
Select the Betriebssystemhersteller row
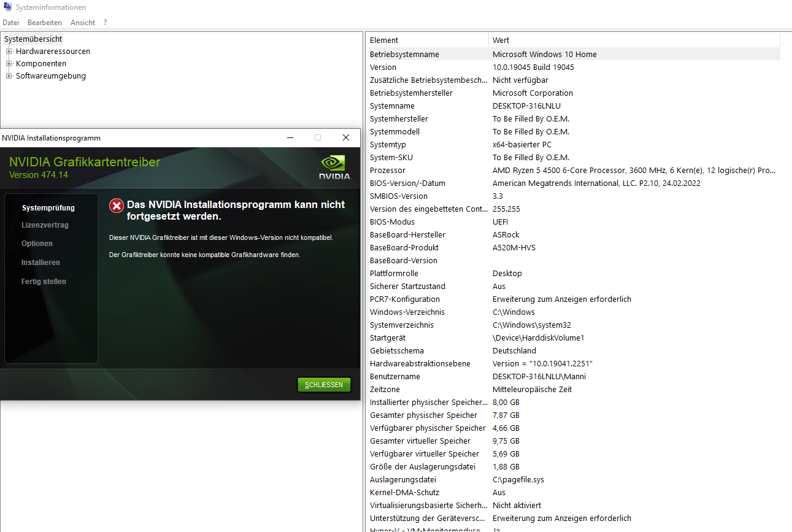(574, 93)
